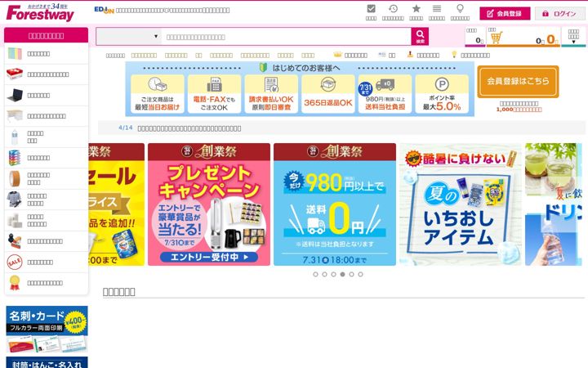The height and width of the screenshot is (368, 588).
Task: Open the 980円以上で送料0円 banner
Action: click(335, 204)
